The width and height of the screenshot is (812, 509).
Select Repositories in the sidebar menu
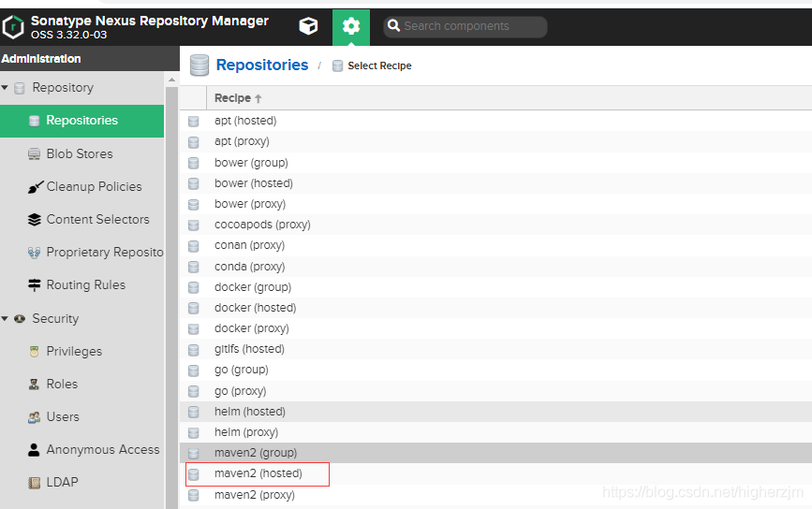pyautogui.click(x=81, y=121)
